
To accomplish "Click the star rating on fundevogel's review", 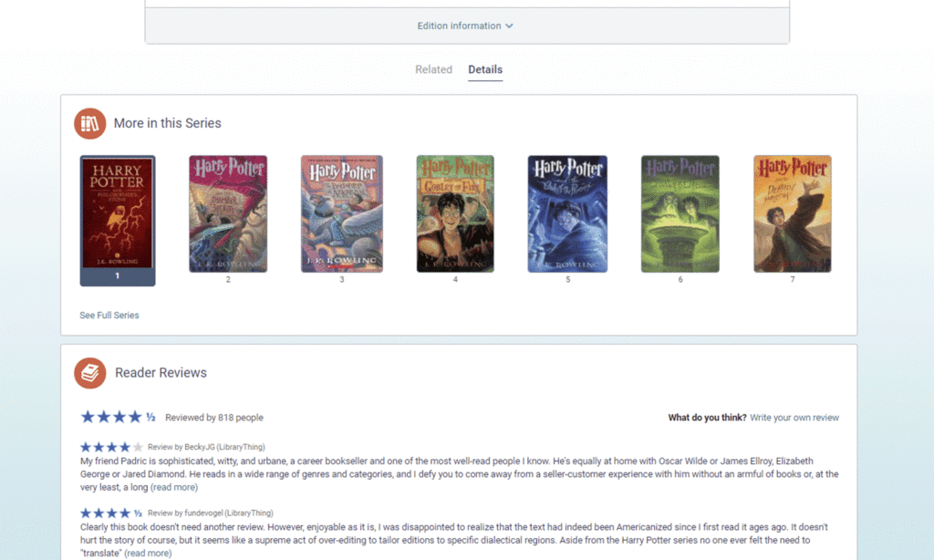I will point(111,513).
